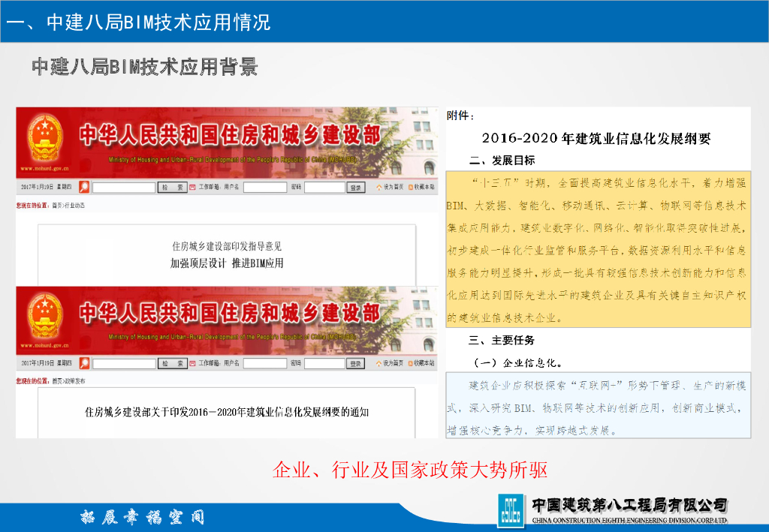Click the (一) 企业信息化 subheading

[517, 363]
